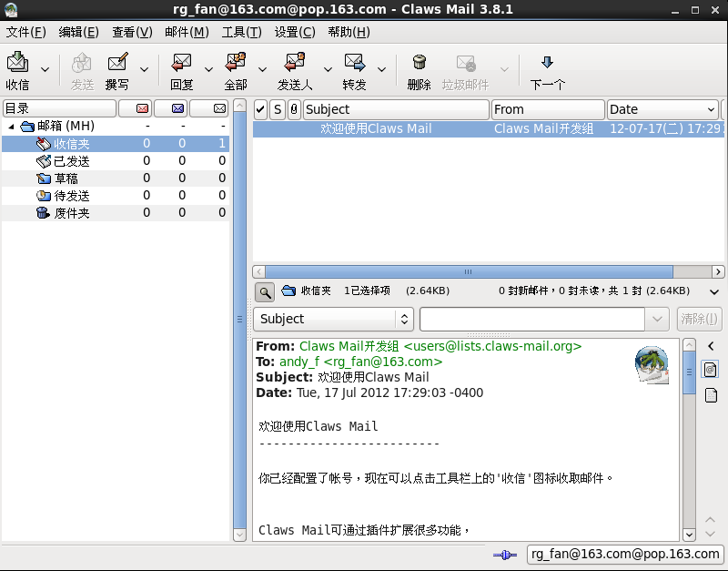Open the search history dropdown arrow
The image size is (728, 571).
(657, 319)
